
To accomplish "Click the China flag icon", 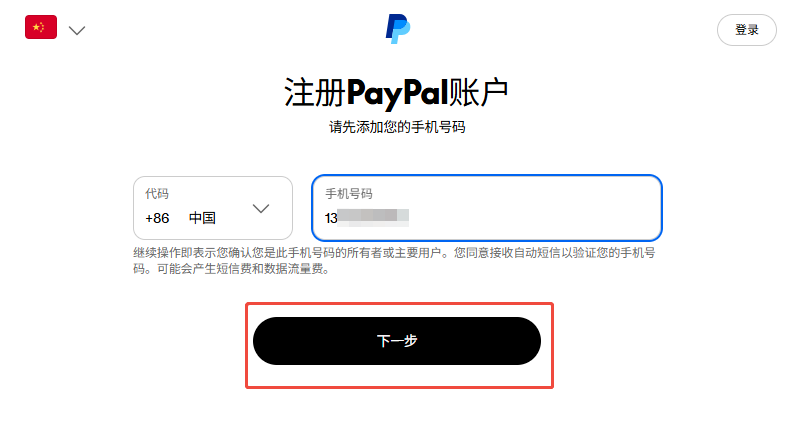I will pos(41,27).
